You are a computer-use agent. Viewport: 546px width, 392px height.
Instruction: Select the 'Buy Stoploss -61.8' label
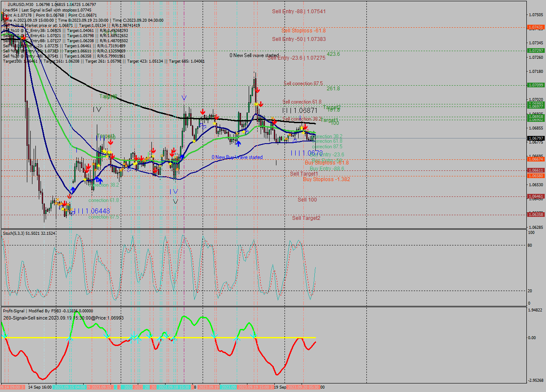click(x=327, y=163)
